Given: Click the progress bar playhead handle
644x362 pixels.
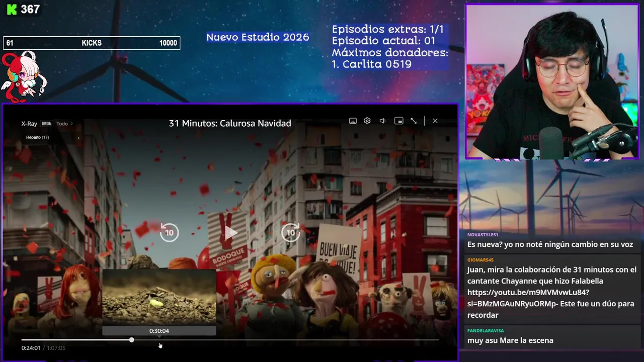Looking at the screenshot, I should [x=131, y=340].
